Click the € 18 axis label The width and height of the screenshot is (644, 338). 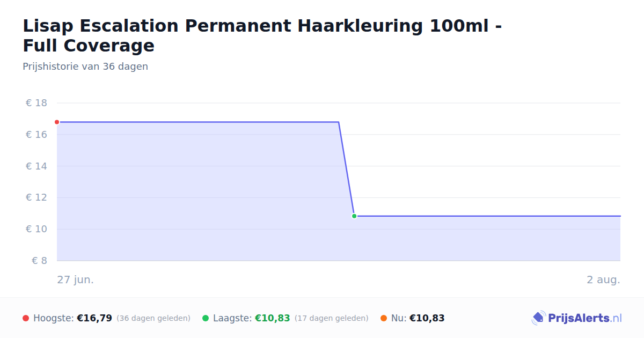(36, 103)
